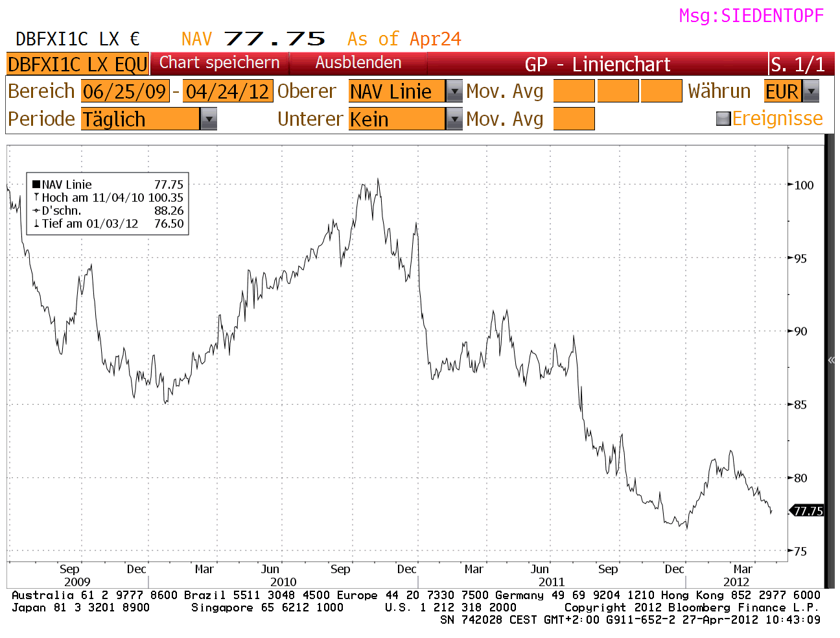Click the DBFXI1C LX EQU security field
The height and width of the screenshot is (638, 840).
coord(78,64)
